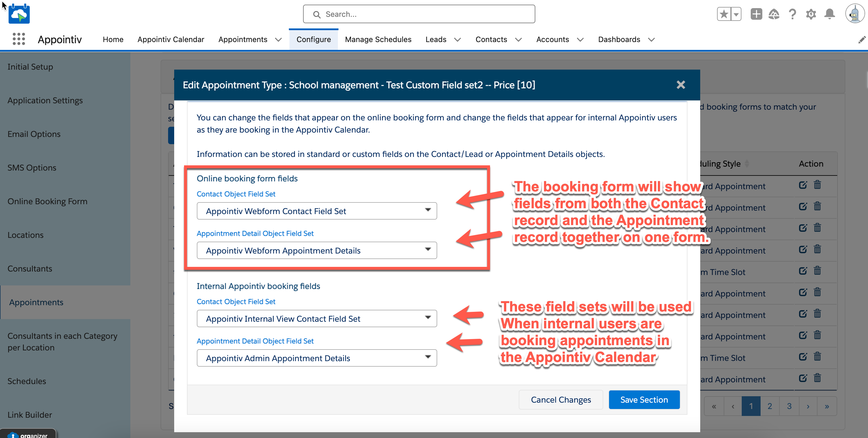Open the Appointiv Webform Contact Field Set dropdown
The height and width of the screenshot is (438, 868).
pyautogui.click(x=317, y=211)
